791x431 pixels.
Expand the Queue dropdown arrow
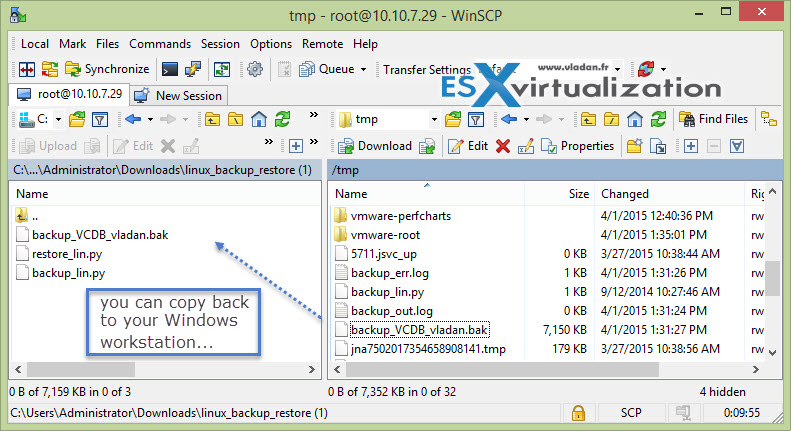[x=363, y=69]
